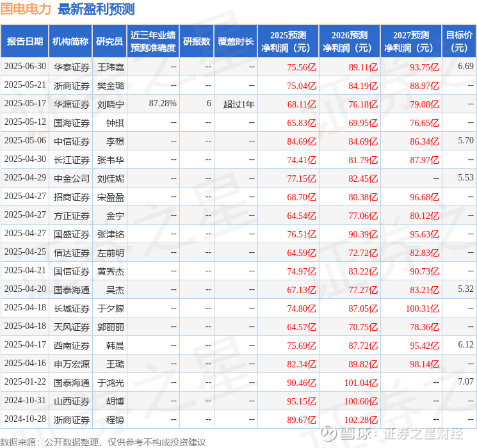Click the 82.34亿 profit value
Screen dimensions: 477x448
302,364
